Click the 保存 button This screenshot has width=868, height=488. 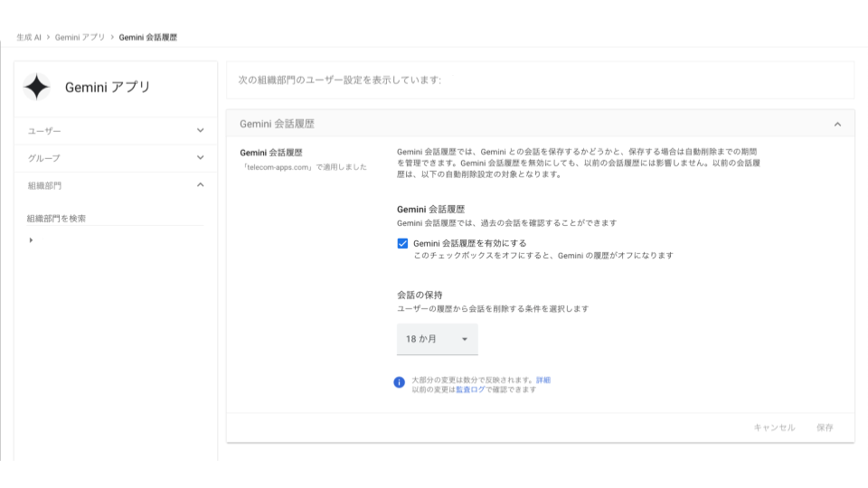tap(825, 427)
